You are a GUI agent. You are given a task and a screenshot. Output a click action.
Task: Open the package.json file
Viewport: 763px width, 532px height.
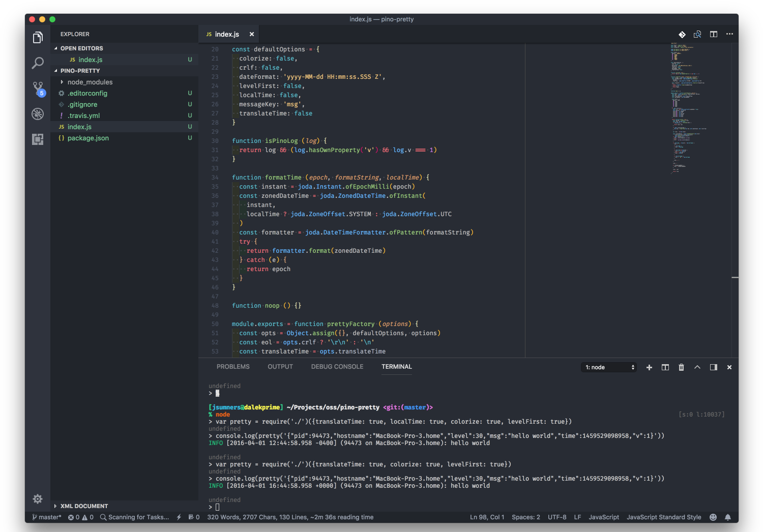(125, 138)
